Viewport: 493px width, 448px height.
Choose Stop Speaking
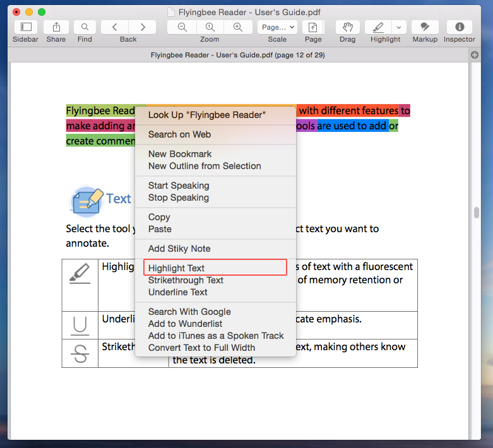coord(215,197)
